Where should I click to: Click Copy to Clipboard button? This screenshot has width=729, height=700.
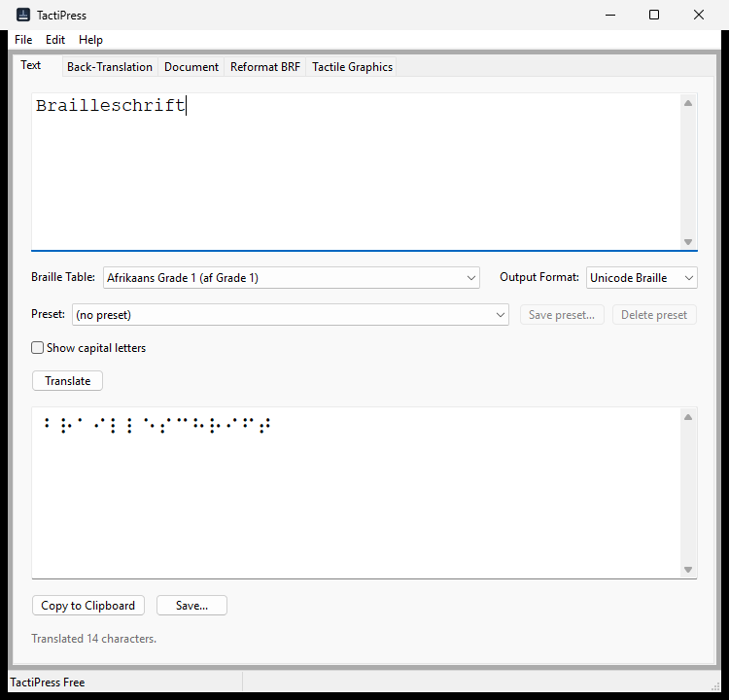(87, 606)
